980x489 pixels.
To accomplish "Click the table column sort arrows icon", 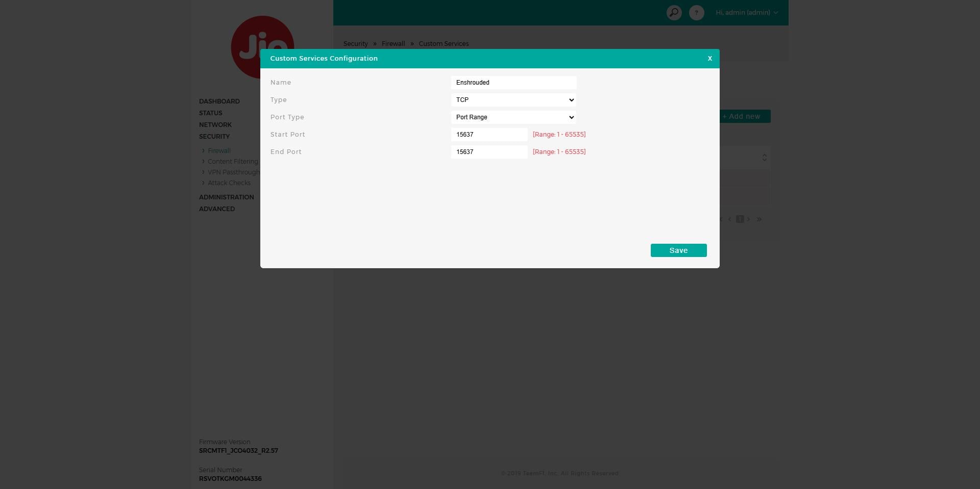I will pyautogui.click(x=764, y=158).
